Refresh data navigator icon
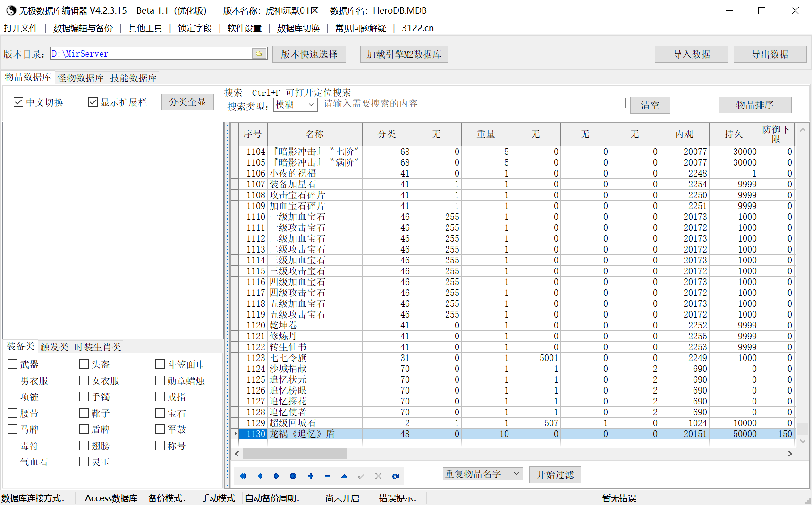The width and height of the screenshot is (812, 505). click(x=396, y=476)
